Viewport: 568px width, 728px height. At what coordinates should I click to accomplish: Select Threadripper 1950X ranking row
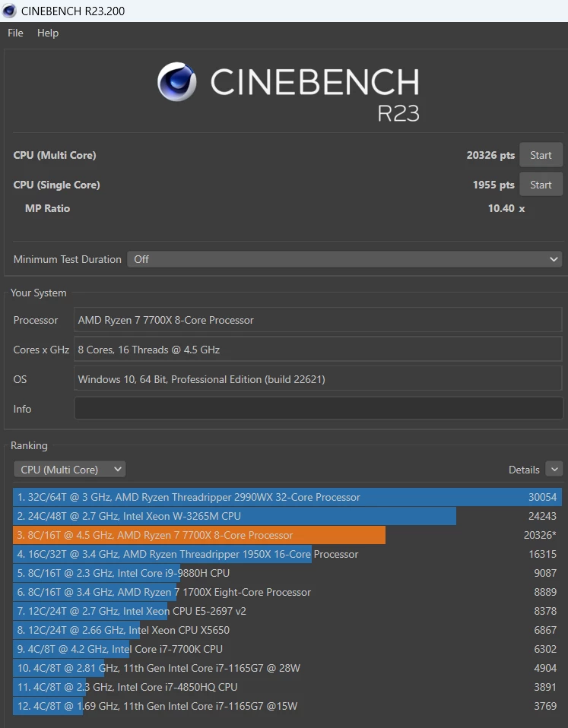coord(287,554)
